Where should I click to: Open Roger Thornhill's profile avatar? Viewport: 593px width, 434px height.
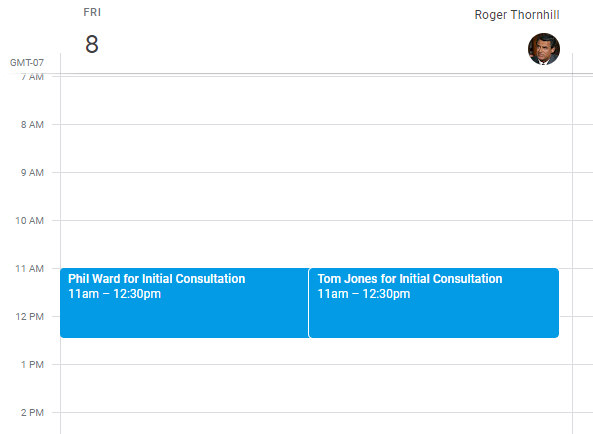[x=544, y=49]
